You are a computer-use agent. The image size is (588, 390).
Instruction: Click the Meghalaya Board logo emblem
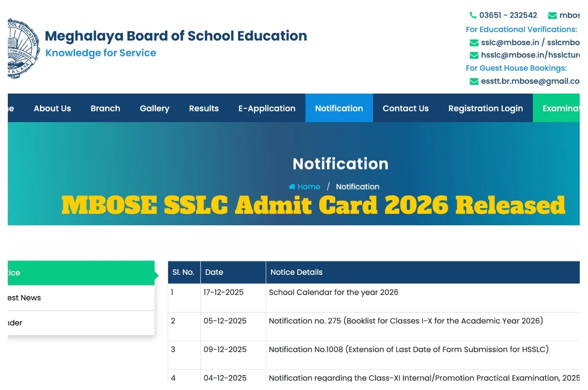pyautogui.click(x=24, y=48)
